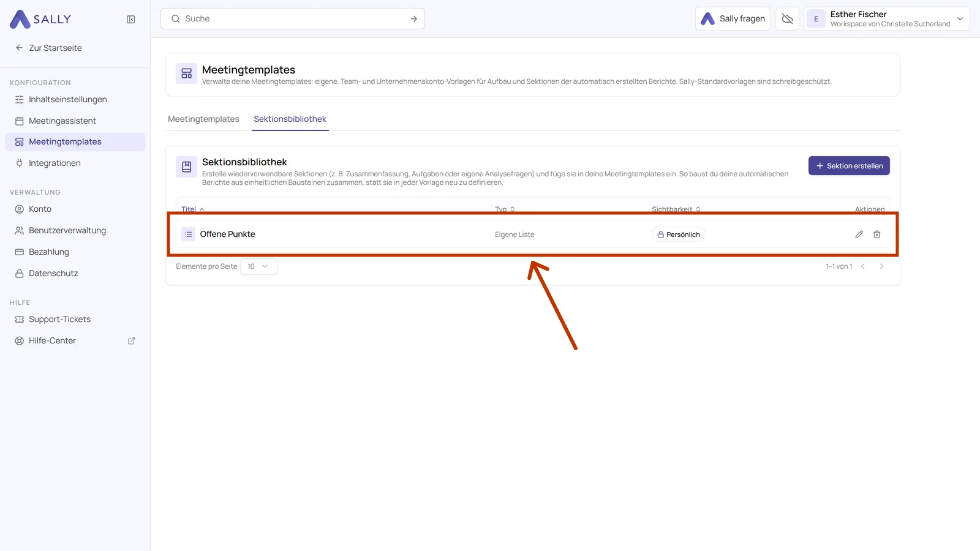This screenshot has width=980, height=551.
Task: Switch to Meetingtemplates tab
Action: (203, 119)
